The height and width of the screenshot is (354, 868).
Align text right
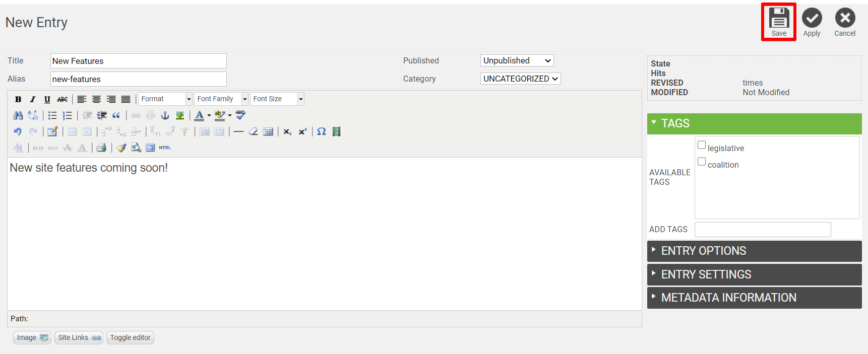[x=111, y=99]
